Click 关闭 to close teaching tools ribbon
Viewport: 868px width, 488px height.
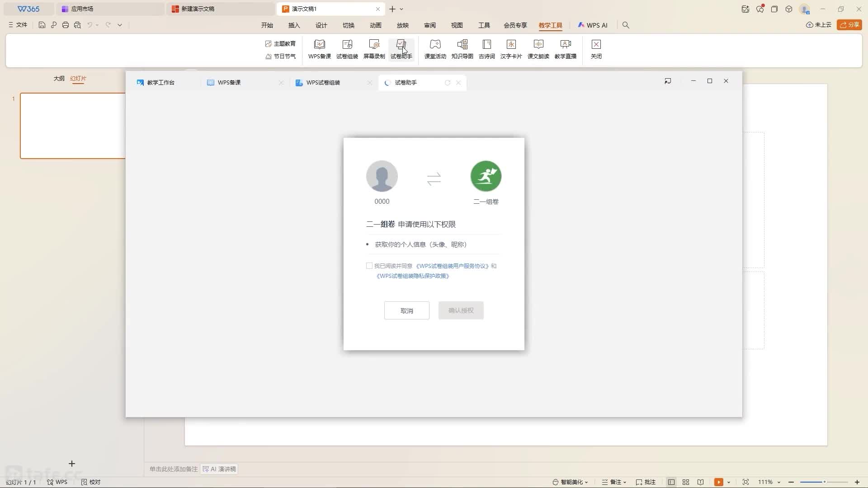click(596, 49)
